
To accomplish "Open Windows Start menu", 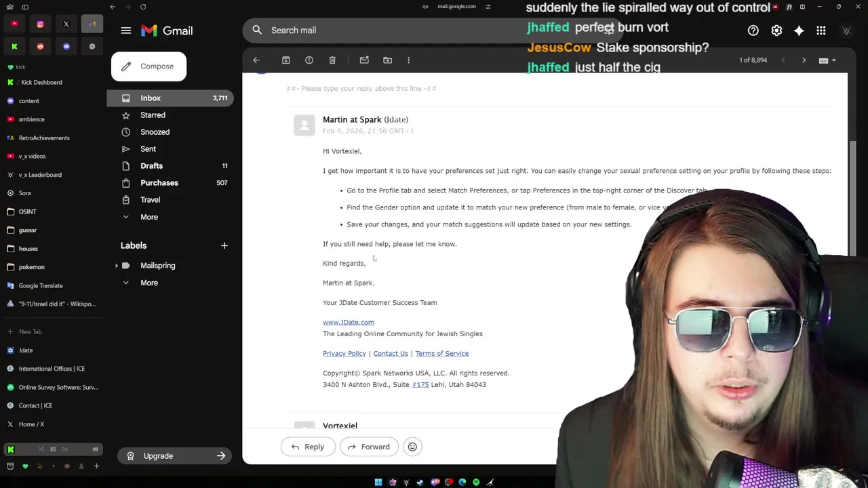I will pyautogui.click(x=378, y=483).
